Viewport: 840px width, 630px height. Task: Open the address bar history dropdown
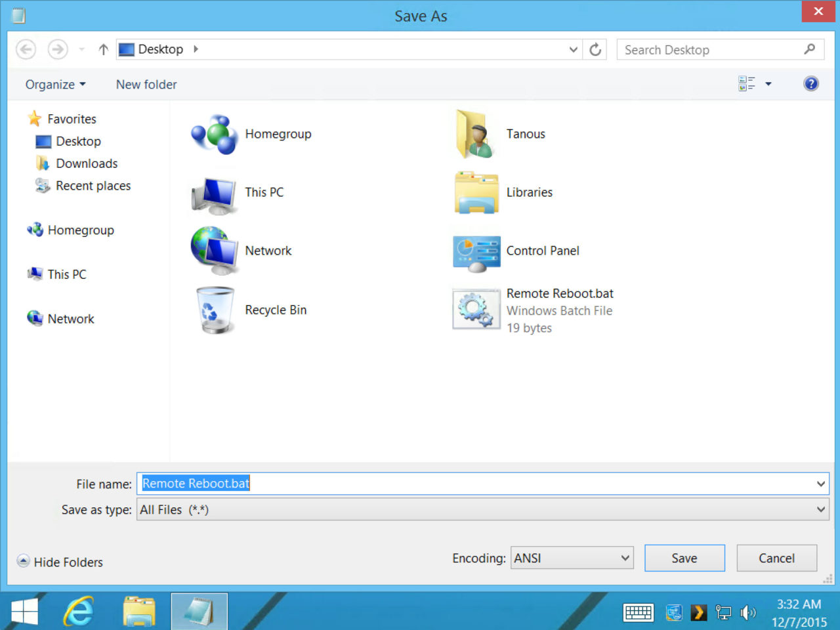coord(573,49)
